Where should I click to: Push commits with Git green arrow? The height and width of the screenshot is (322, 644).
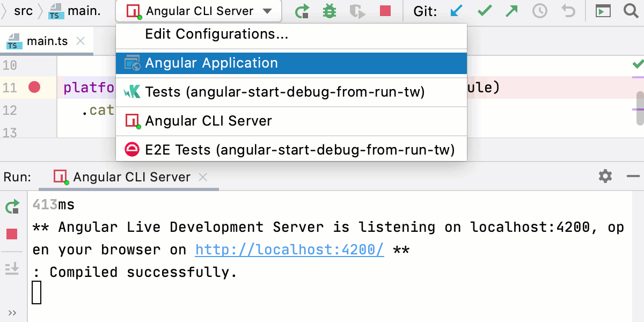coord(512,11)
